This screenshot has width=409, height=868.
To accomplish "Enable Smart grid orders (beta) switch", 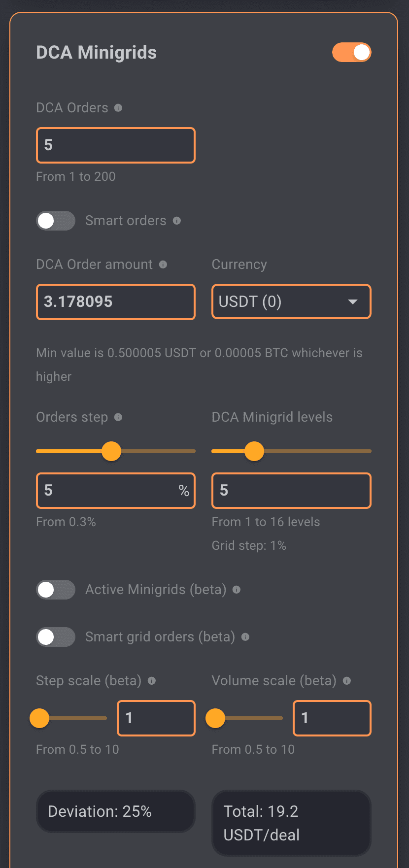I will pos(56,637).
